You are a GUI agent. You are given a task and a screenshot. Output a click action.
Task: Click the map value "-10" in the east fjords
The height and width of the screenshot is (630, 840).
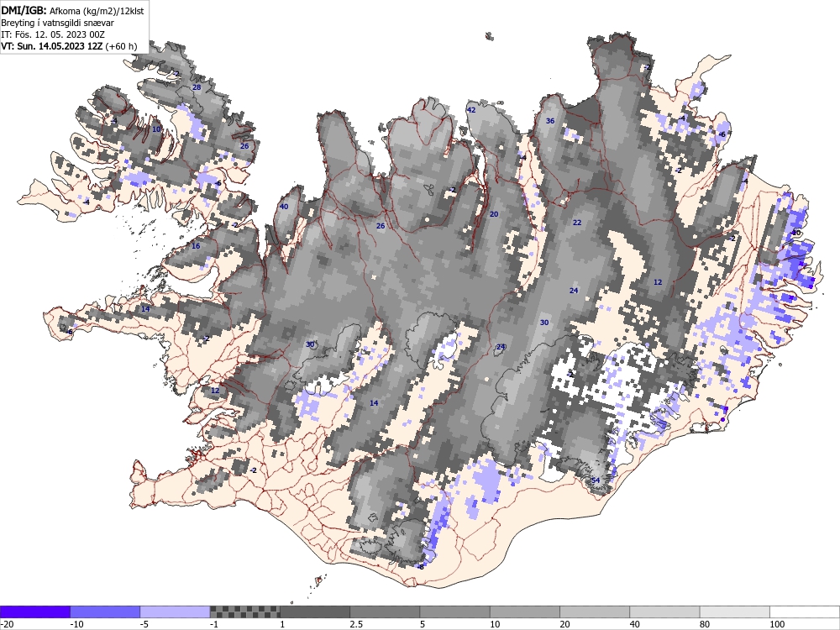pyautogui.click(x=796, y=233)
